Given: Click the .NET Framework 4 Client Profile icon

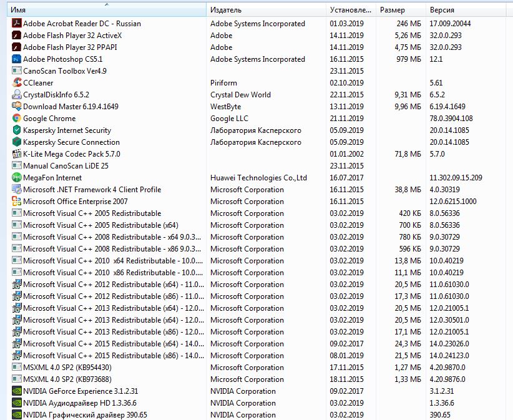Looking at the screenshot, I should coord(16,189).
